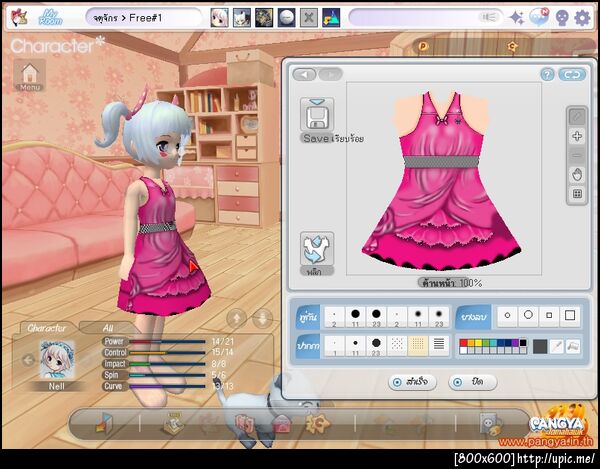Select hard brush size 11
The width and height of the screenshot is (600, 469).
click(355, 317)
